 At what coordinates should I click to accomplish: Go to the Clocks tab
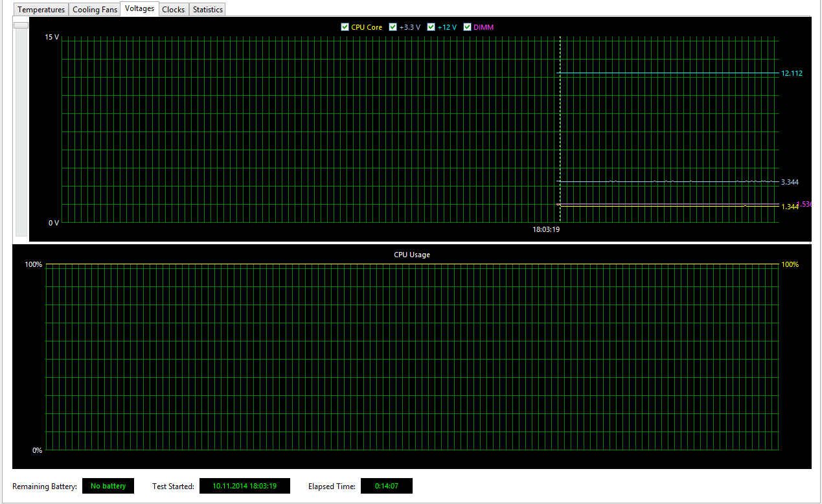click(x=173, y=10)
